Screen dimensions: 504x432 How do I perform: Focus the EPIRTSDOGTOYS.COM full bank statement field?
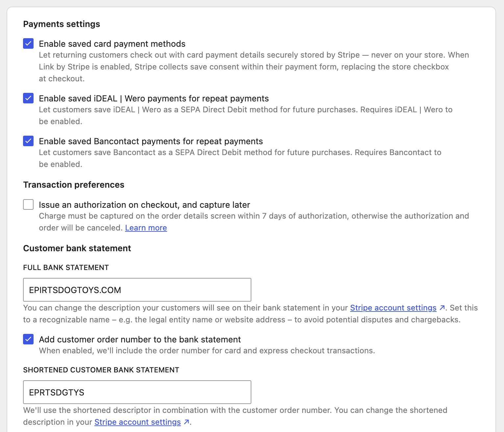(137, 290)
